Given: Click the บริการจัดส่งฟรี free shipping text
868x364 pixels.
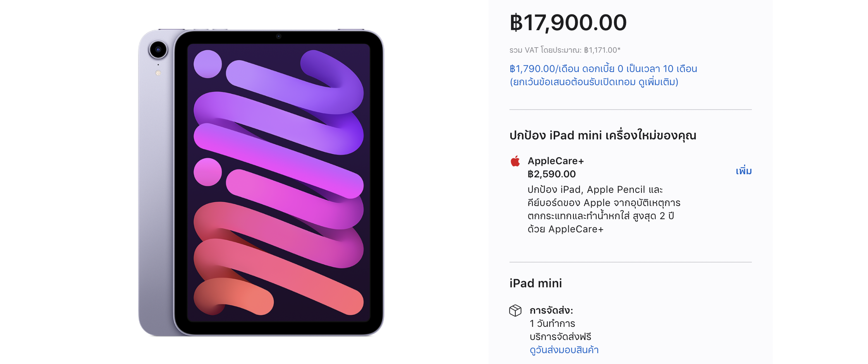Looking at the screenshot, I should [560, 337].
